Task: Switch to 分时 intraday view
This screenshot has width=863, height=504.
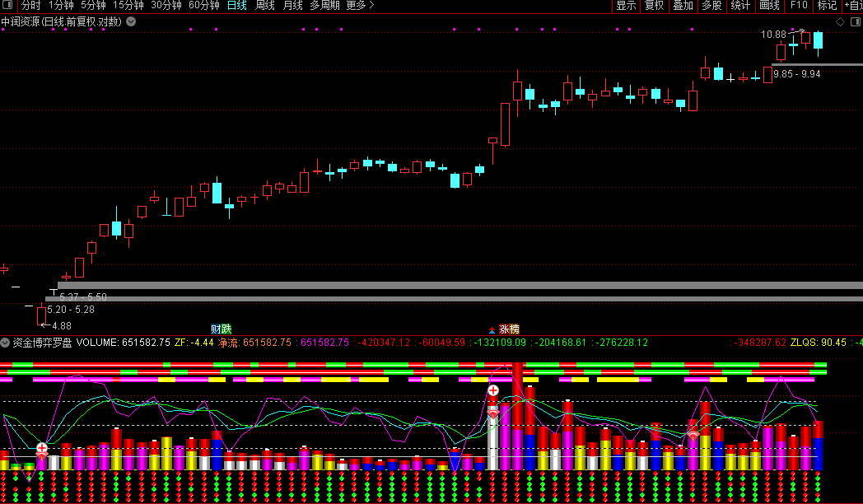Action: tap(30, 6)
